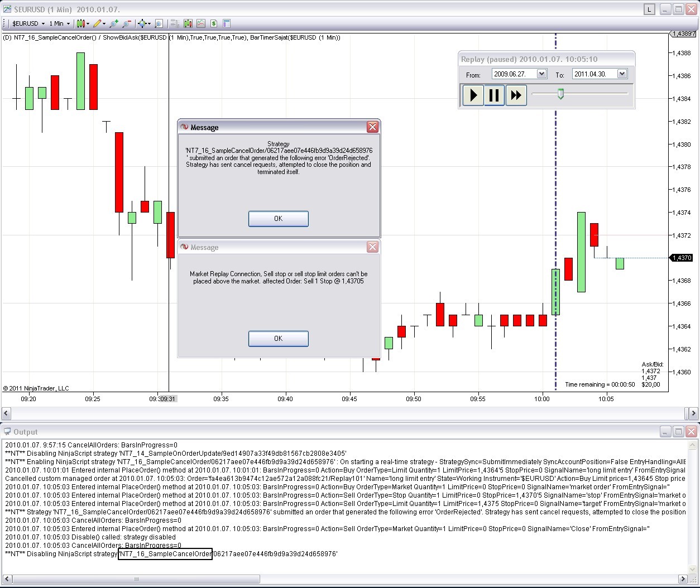Click the chart indicator label NT7_16_SampleCancelOrder()
This screenshot has width=700, height=588.
pos(55,37)
